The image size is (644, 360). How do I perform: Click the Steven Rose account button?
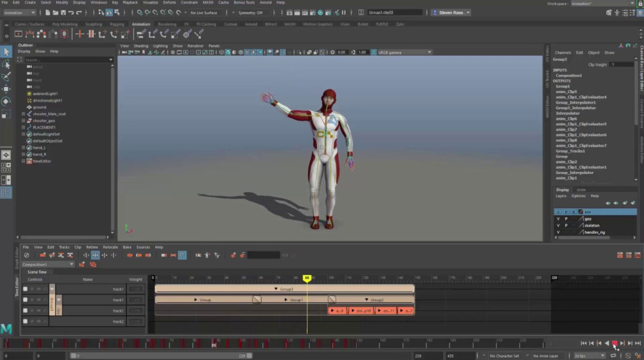(451, 12)
